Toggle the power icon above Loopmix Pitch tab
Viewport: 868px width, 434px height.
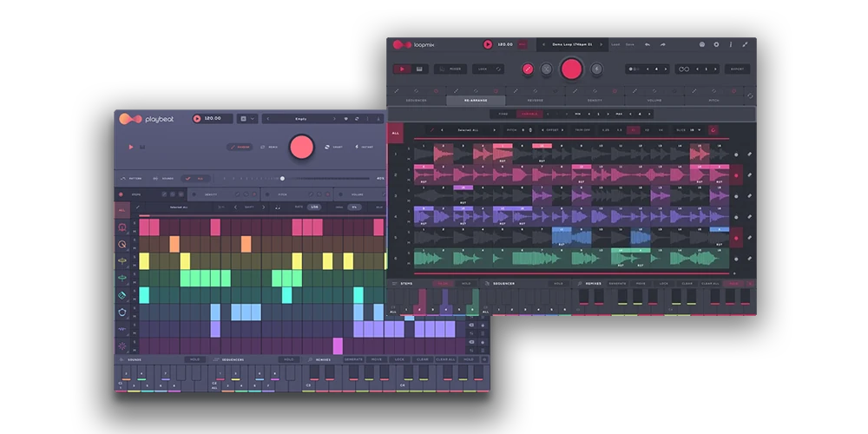(x=733, y=91)
